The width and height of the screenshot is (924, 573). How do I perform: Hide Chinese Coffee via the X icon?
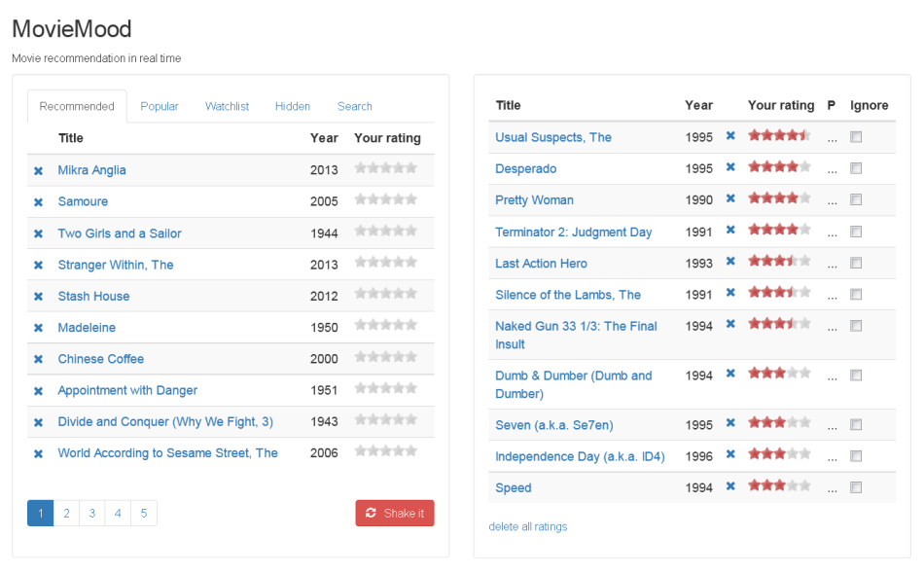pos(38,360)
